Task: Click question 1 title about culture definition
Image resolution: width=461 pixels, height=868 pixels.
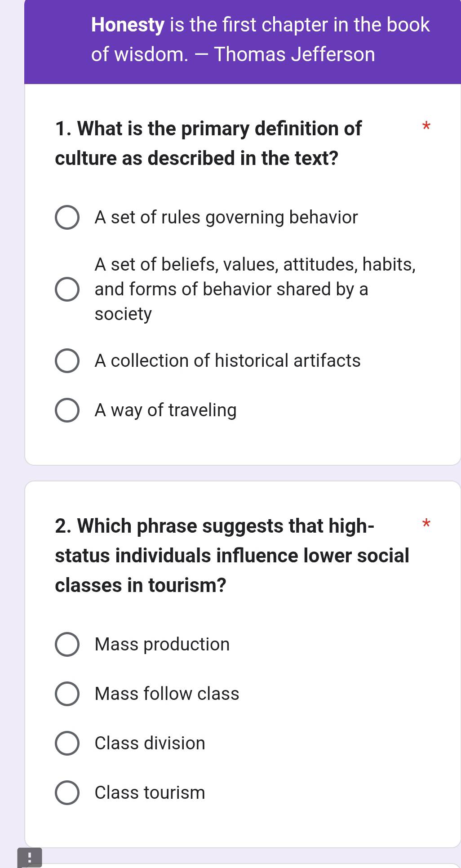Action: click(208, 143)
